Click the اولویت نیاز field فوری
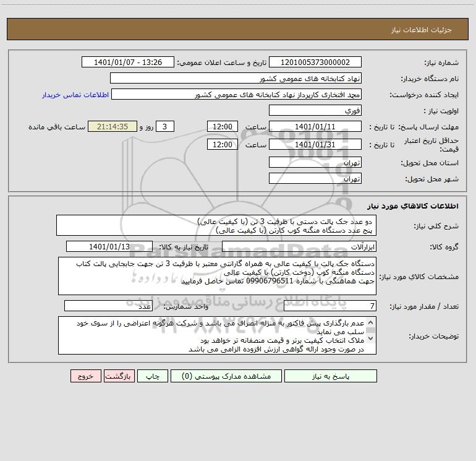The image size is (476, 461). coord(315,110)
